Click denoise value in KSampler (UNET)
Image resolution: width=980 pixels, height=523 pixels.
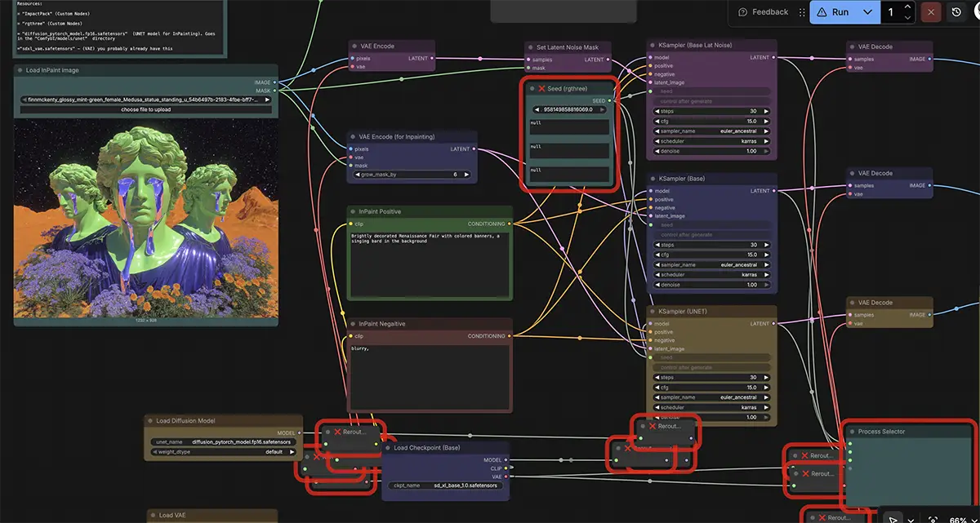(x=711, y=417)
